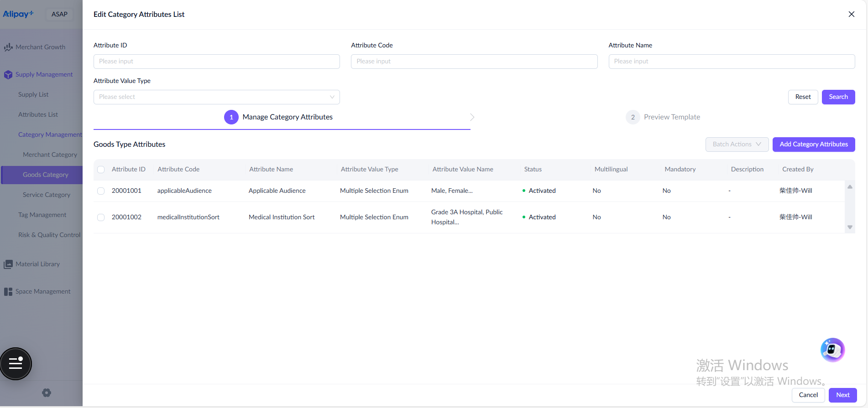Click the Next button
The height and width of the screenshot is (408, 868).
[842, 395]
